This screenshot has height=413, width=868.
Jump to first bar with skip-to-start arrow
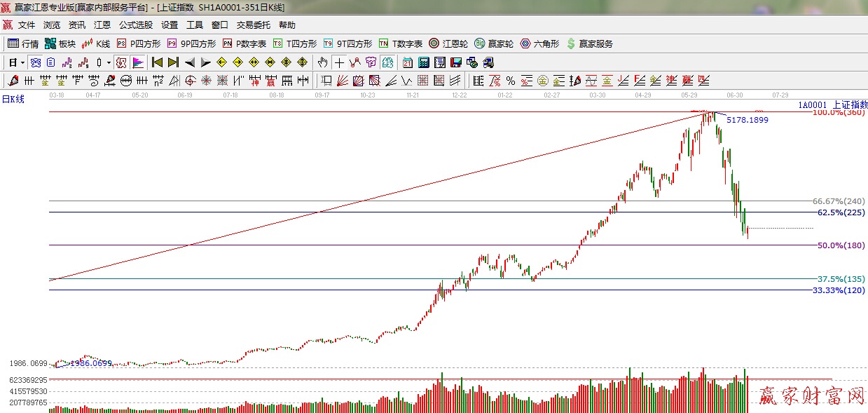coord(157,62)
